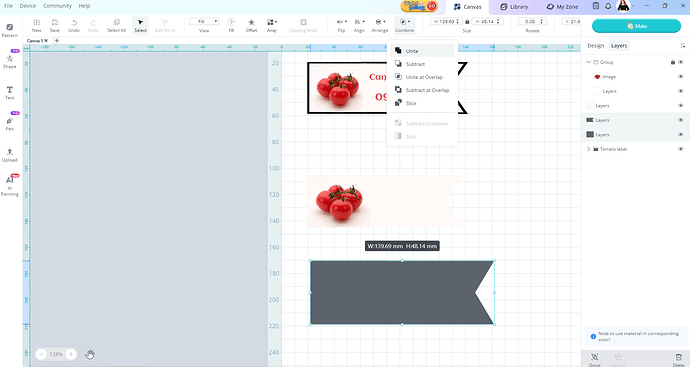
Task: Click the user avatar picture
Action: (623, 6)
